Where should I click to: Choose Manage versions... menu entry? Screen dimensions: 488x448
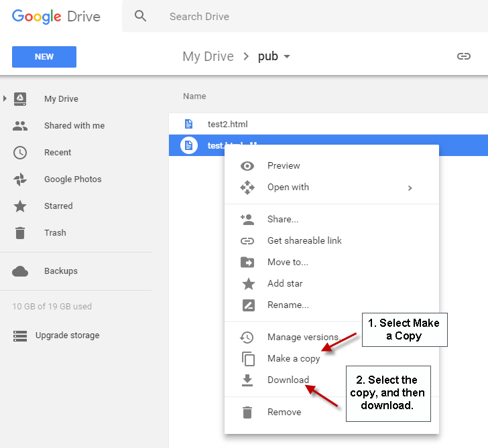(304, 337)
